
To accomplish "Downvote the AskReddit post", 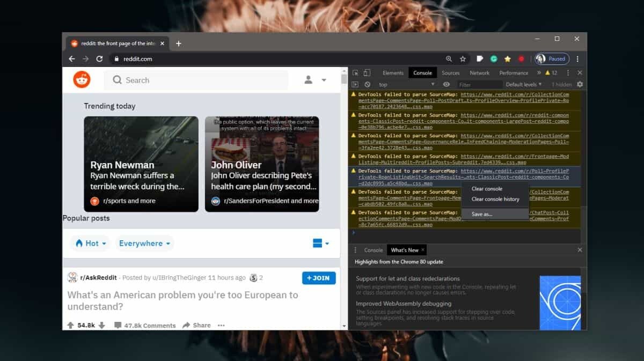I will tap(102, 325).
